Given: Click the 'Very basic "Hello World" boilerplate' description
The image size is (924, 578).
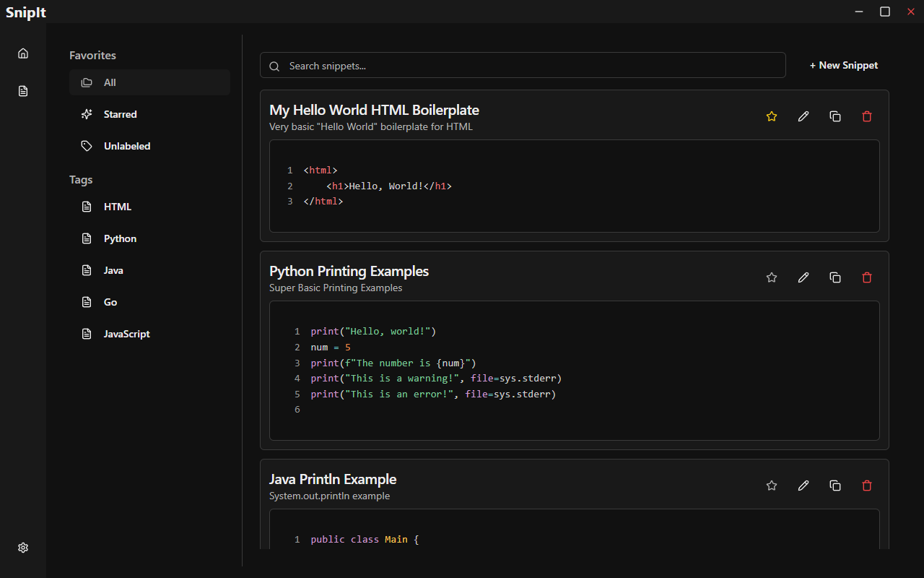Looking at the screenshot, I should pos(371,126).
